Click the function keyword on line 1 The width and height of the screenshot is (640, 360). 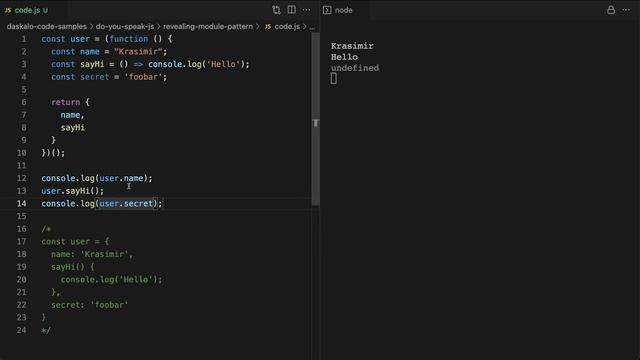pos(129,39)
